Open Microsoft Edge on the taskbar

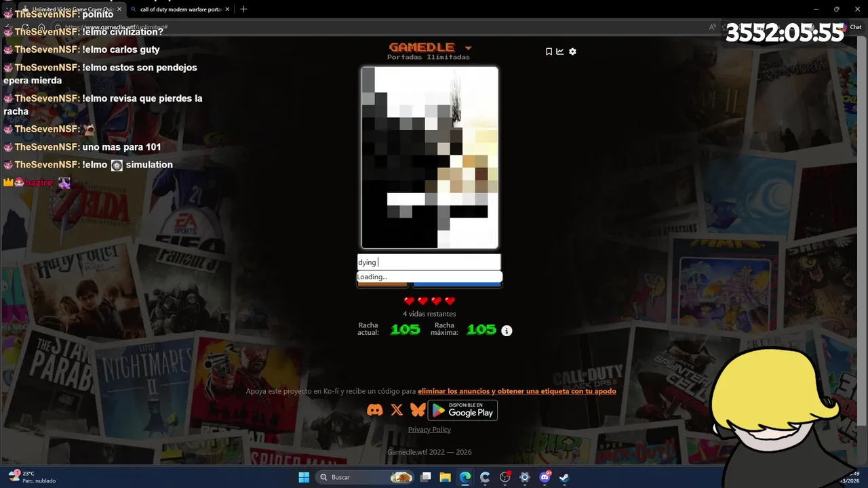coord(465,477)
